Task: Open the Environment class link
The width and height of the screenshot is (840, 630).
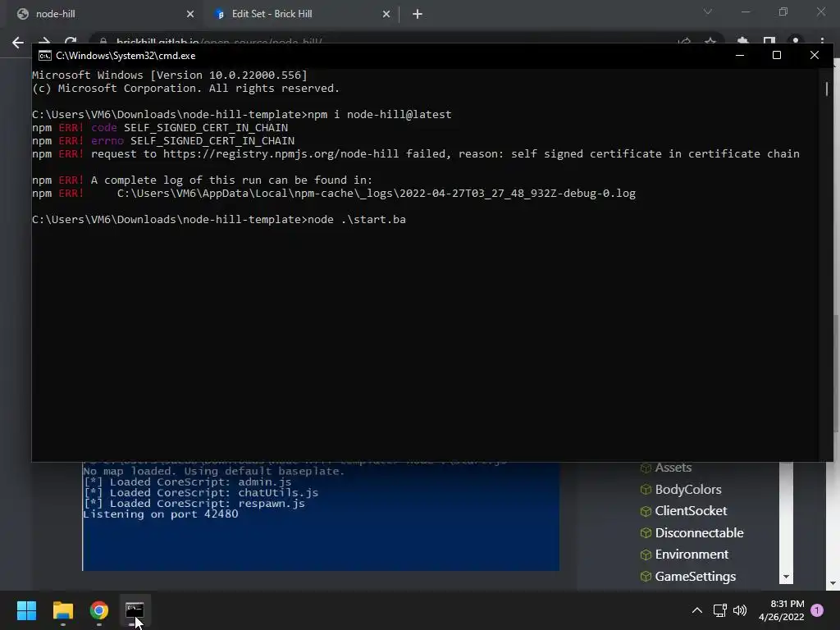Action: click(692, 555)
